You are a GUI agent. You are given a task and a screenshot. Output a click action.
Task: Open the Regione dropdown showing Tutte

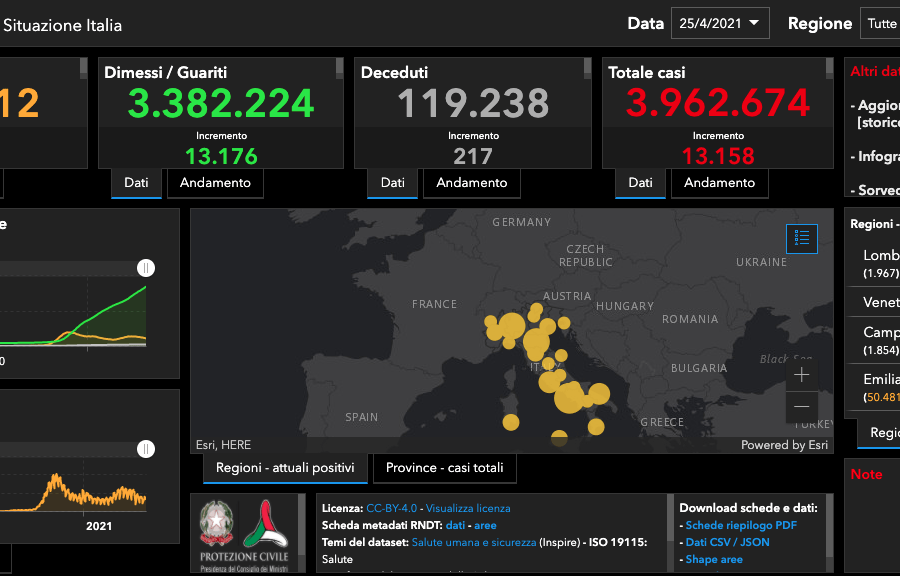tap(880, 23)
